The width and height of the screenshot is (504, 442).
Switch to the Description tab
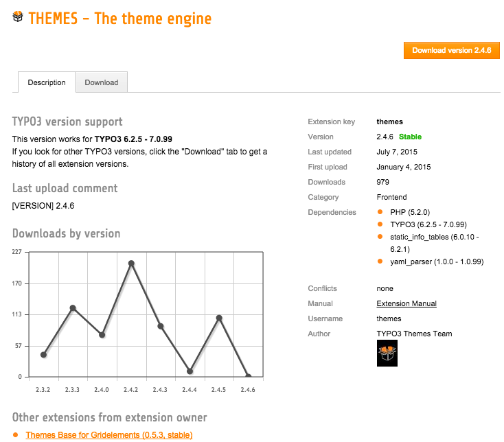tap(47, 82)
